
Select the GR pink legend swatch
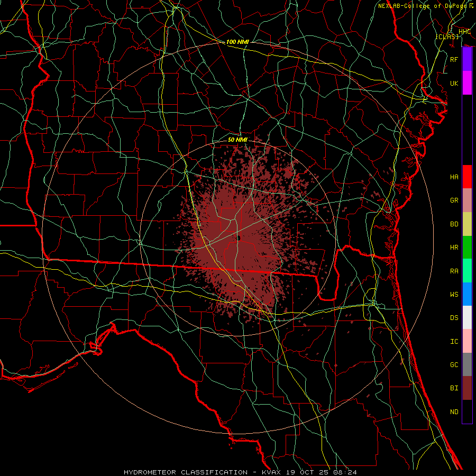point(467,200)
